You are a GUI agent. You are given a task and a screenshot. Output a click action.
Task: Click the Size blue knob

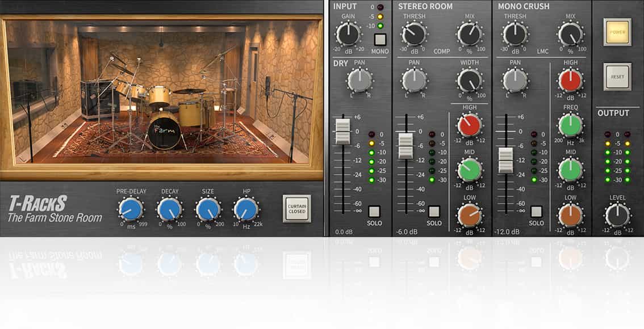pyautogui.click(x=208, y=209)
